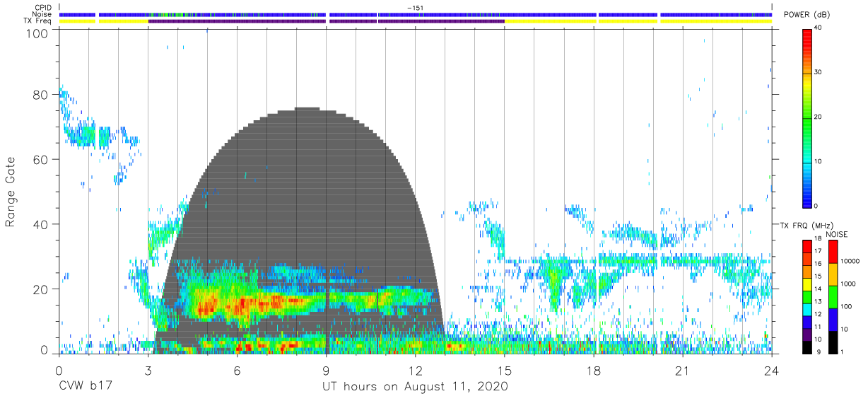Click the 60 tick on range axis
Image resolution: width=868 pixels, height=401 pixels.
point(41,160)
